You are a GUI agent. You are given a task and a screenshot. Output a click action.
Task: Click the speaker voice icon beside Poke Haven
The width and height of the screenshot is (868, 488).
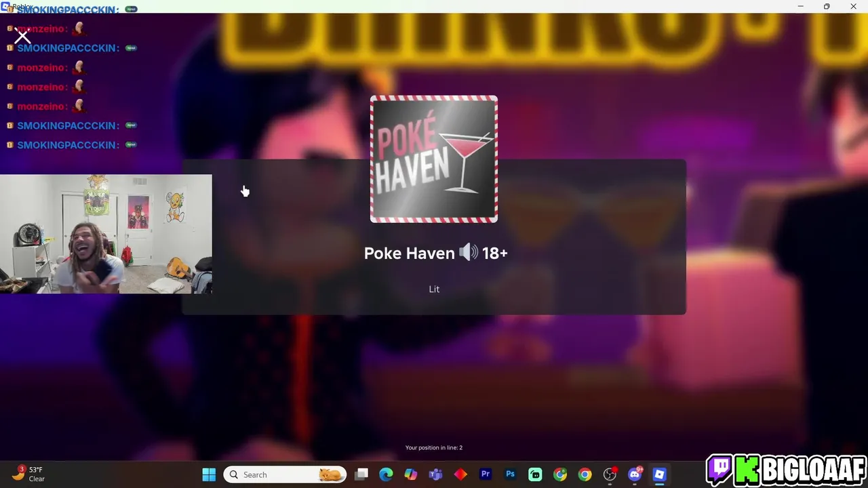(469, 253)
